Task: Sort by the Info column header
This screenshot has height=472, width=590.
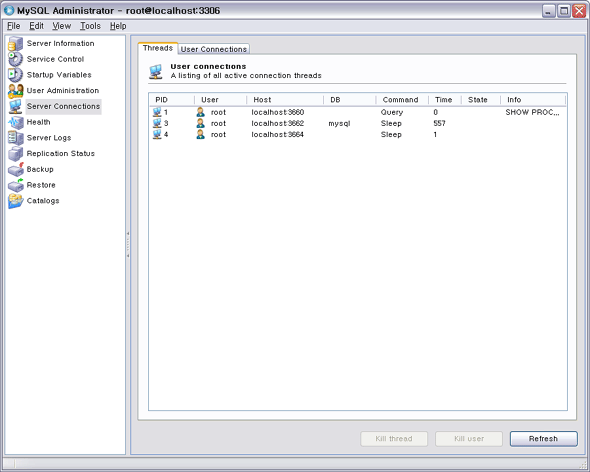Action: pos(534,100)
